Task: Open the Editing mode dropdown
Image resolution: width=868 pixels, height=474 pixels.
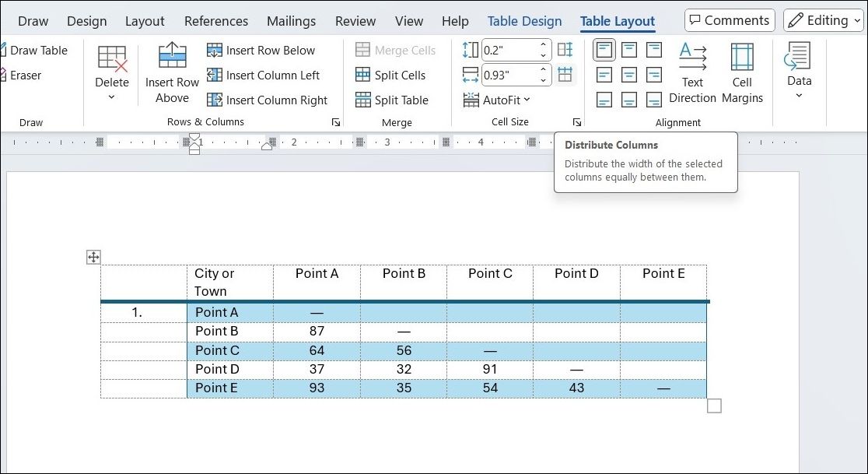Action: point(823,20)
